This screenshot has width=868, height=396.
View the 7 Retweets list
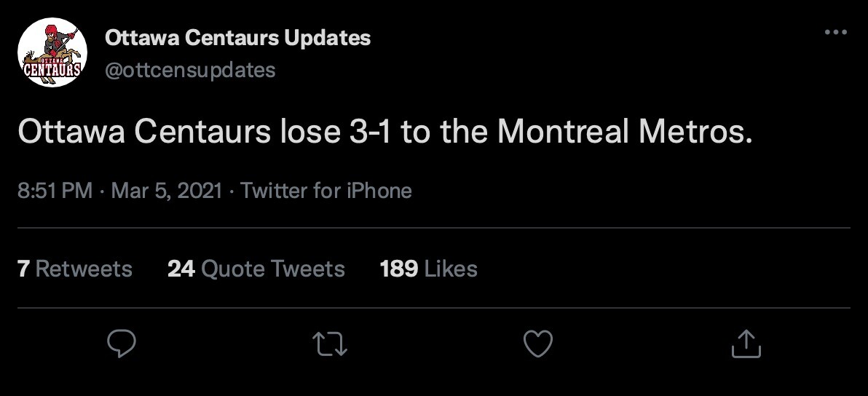pos(74,269)
